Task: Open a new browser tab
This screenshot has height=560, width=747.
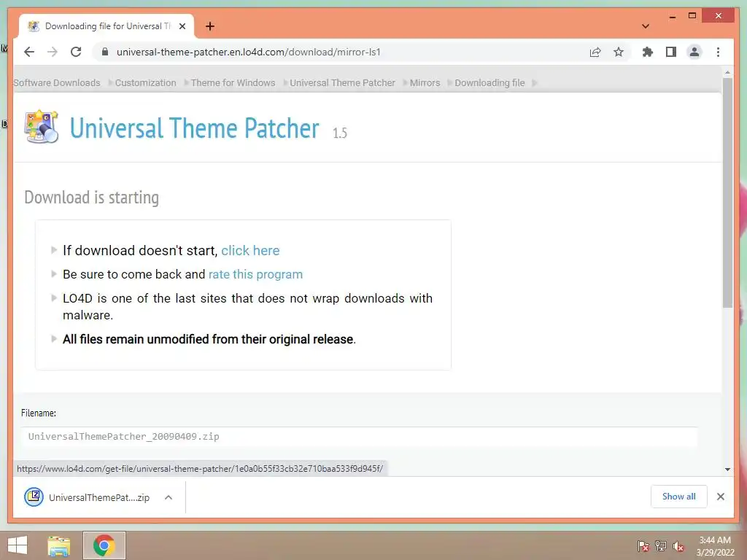Action: coord(210,26)
